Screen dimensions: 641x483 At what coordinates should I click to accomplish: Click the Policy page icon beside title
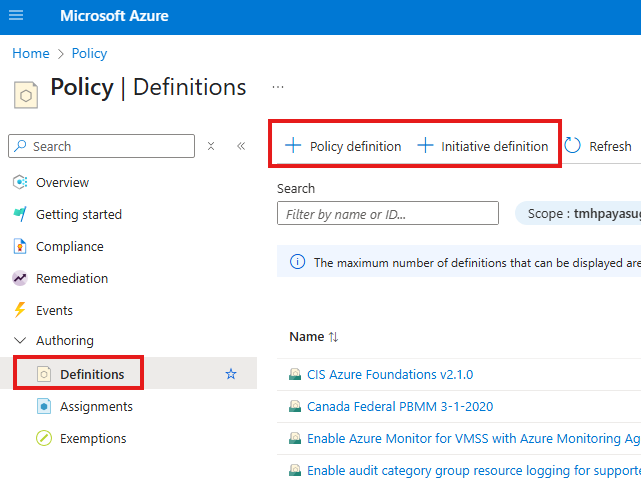click(26, 95)
